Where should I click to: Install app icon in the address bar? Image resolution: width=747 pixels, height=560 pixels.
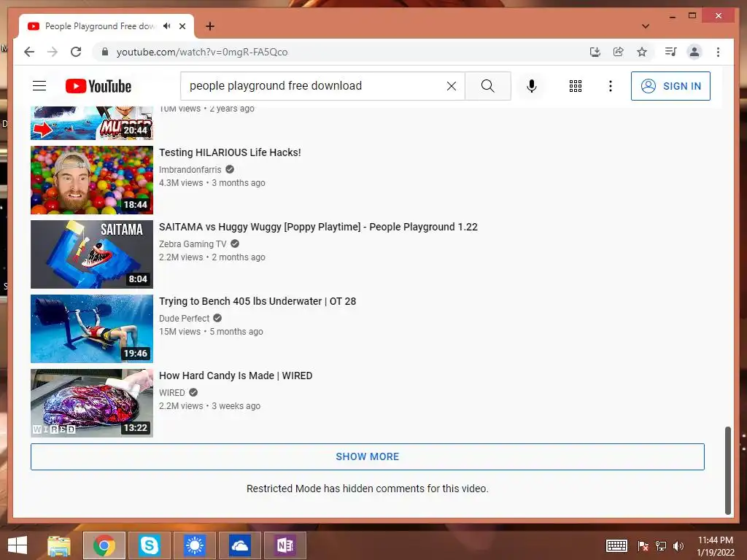(x=595, y=52)
